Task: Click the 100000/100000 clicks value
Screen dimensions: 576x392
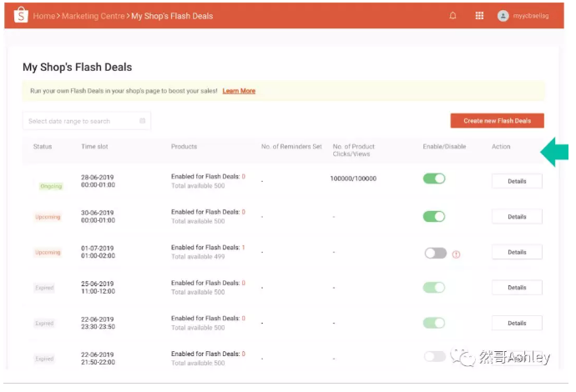Action: tap(353, 178)
